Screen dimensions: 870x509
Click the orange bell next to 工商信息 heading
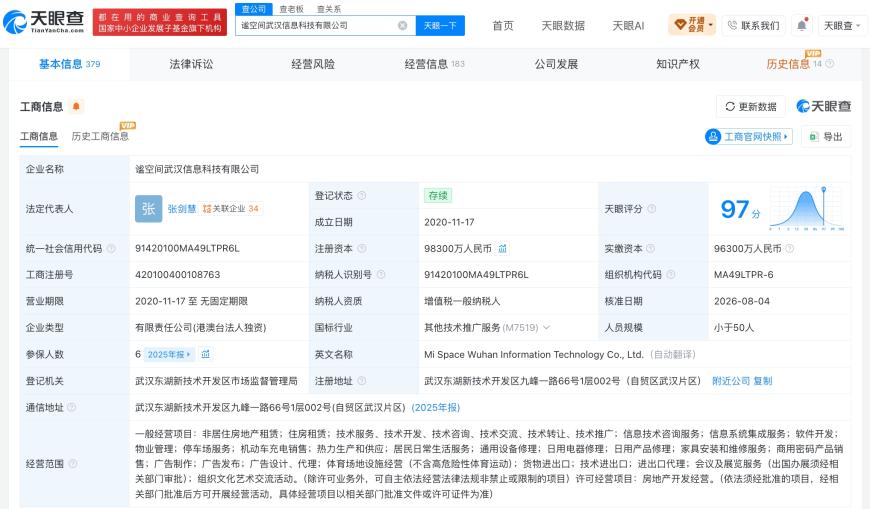tap(77, 106)
